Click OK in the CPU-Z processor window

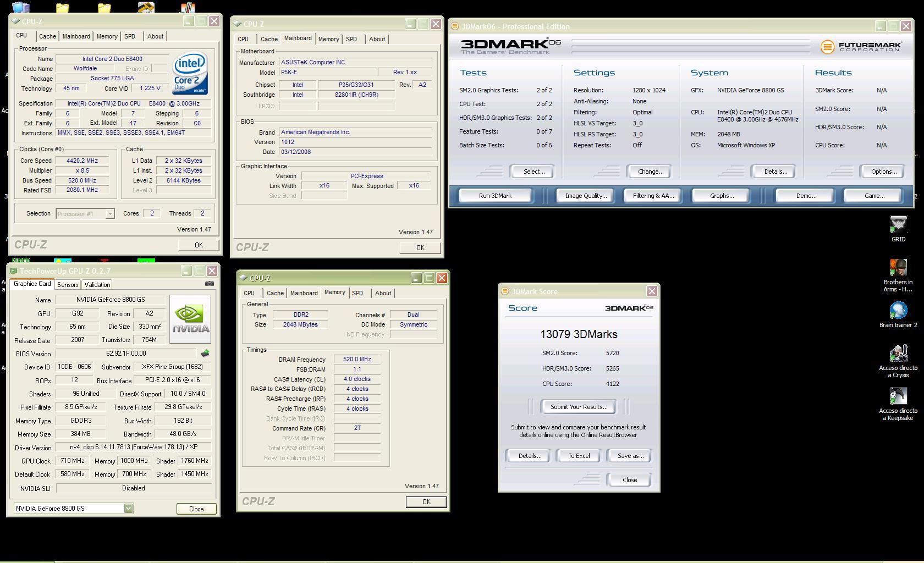point(199,245)
